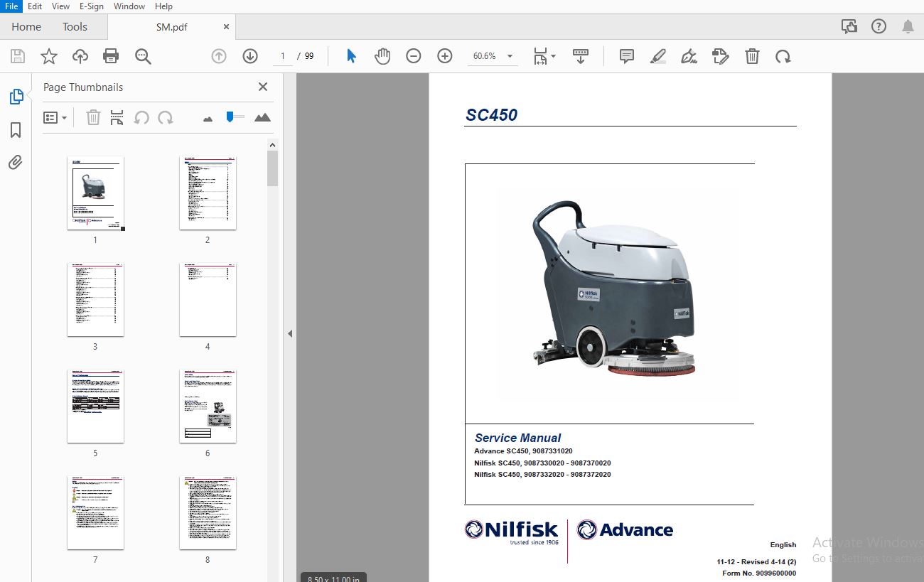
Task: Open the Help menu
Action: coord(163,6)
